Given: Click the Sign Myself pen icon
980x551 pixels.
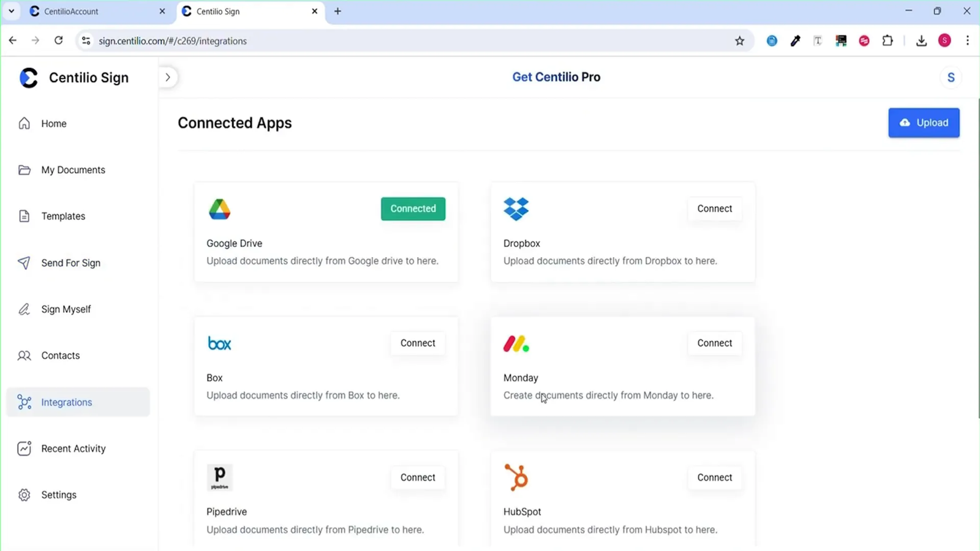Looking at the screenshot, I should [24, 309].
